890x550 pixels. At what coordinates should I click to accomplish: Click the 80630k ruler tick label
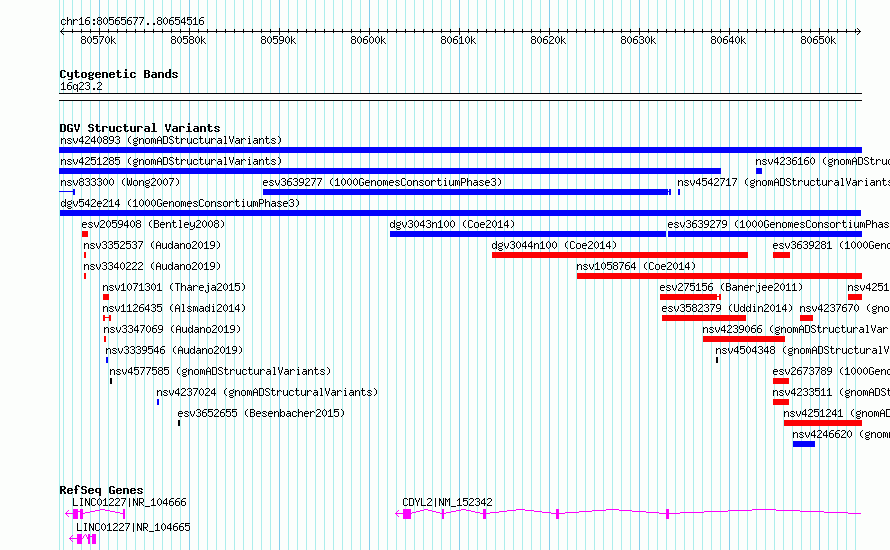click(638, 40)
